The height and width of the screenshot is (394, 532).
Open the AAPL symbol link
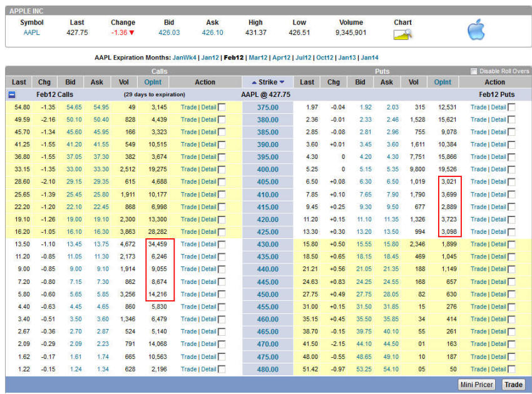(x=31, y=33)
